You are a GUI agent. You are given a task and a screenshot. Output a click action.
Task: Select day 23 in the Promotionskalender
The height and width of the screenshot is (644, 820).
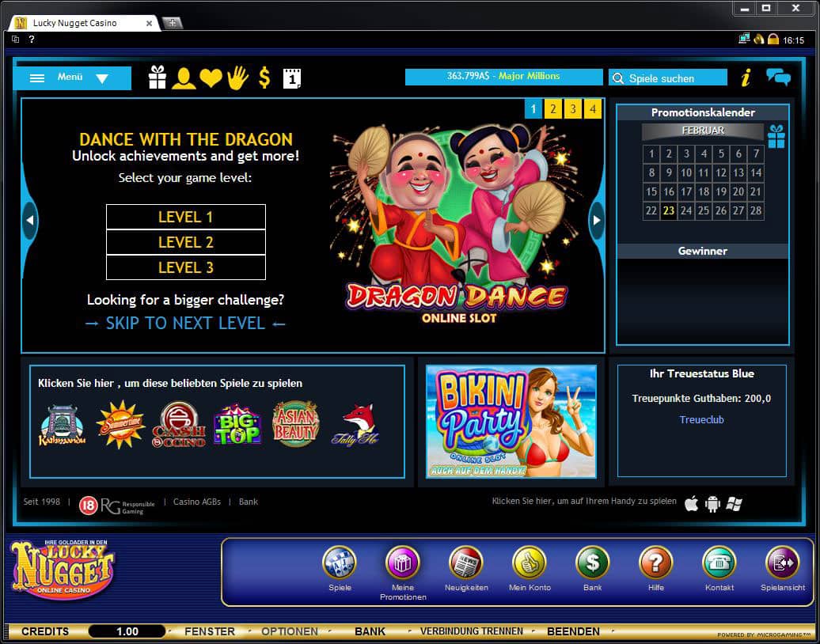(668, 210)
